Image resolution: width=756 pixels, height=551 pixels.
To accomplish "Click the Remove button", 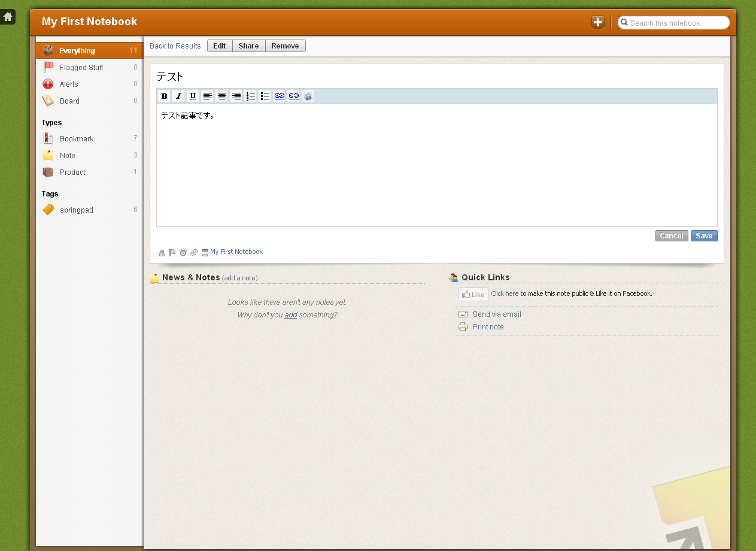I will tap(285, 46).
